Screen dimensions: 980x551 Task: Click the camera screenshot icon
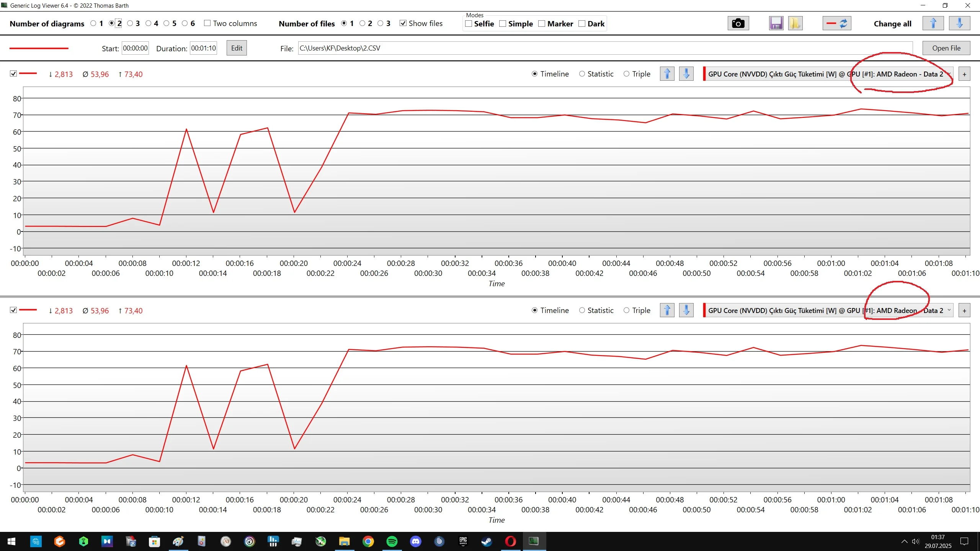tap(738, 24)
